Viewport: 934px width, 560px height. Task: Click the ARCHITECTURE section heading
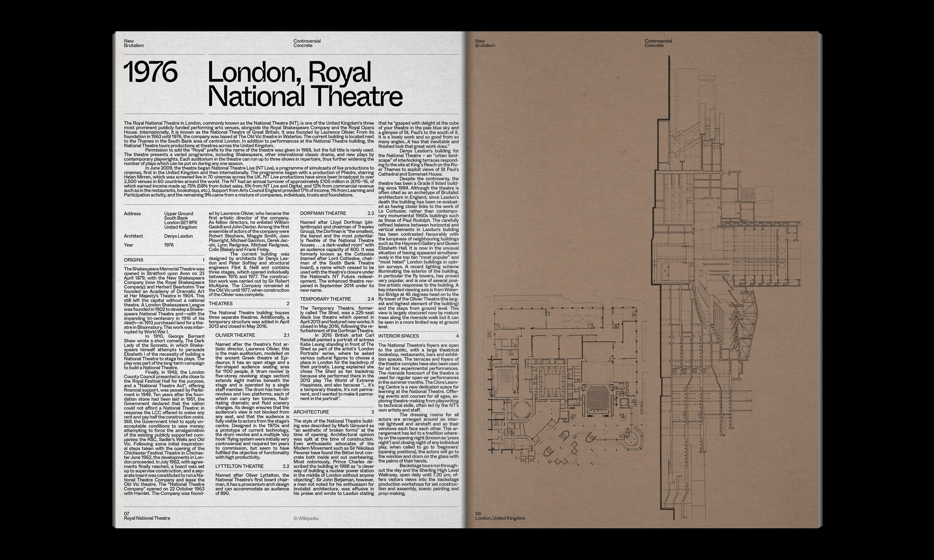[311, 412]
